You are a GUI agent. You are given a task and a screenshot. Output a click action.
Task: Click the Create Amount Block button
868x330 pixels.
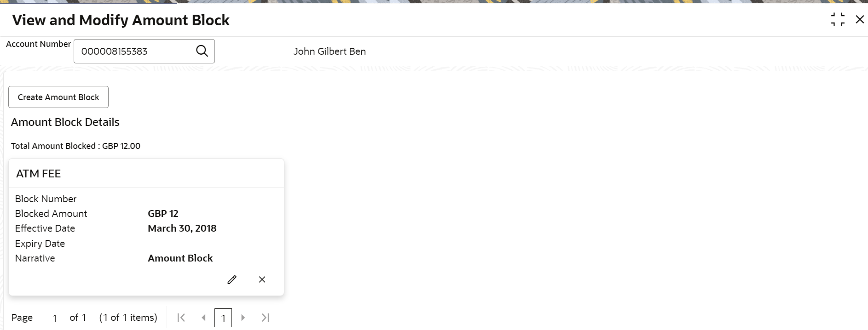click(x=58, y=97)
